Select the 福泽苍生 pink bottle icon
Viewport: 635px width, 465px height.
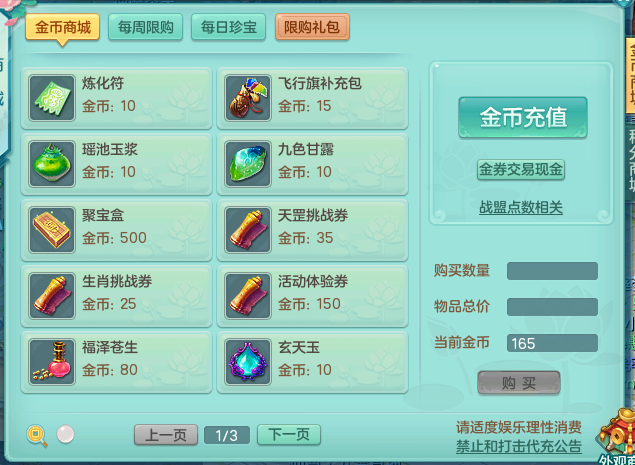52,362
